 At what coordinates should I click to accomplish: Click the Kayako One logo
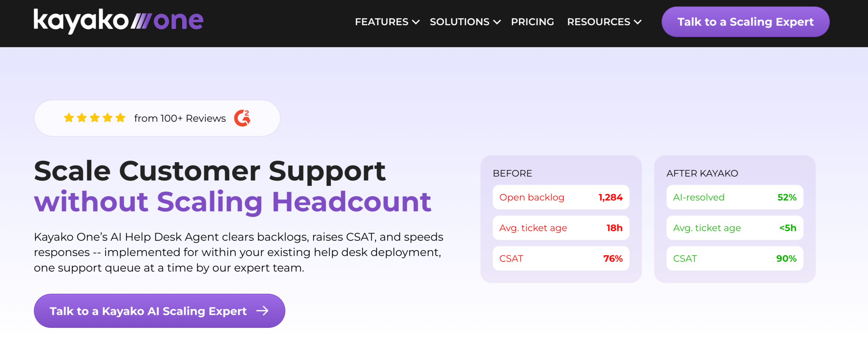click(x=118, y=21)
